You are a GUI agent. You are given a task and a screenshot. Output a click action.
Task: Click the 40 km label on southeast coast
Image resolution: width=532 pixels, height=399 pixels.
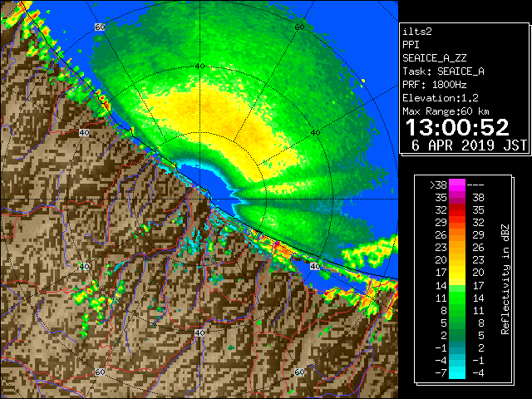pos(315,266)
